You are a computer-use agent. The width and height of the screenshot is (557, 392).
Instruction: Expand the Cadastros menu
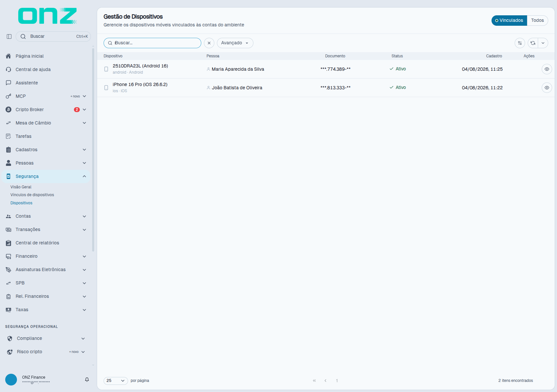coord(46,150)
